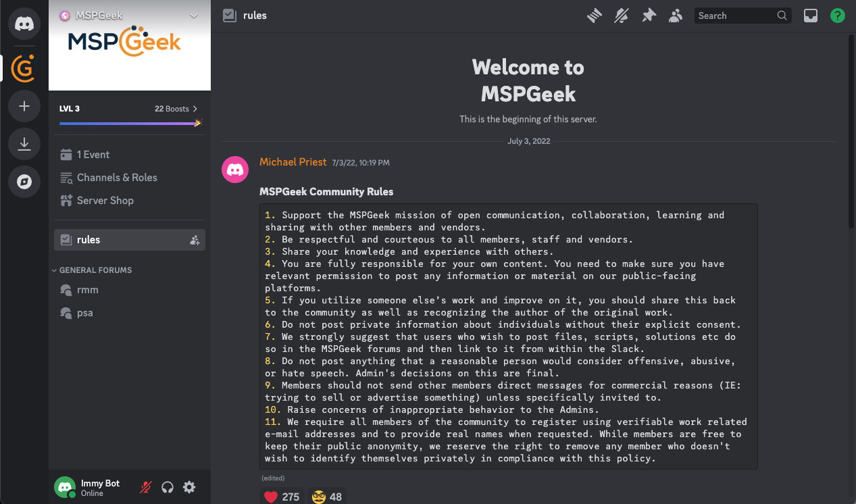Screen dimensions: 856x504
Task: Click the July 3, 2022 date divider
Action: (x=529, y=141)
